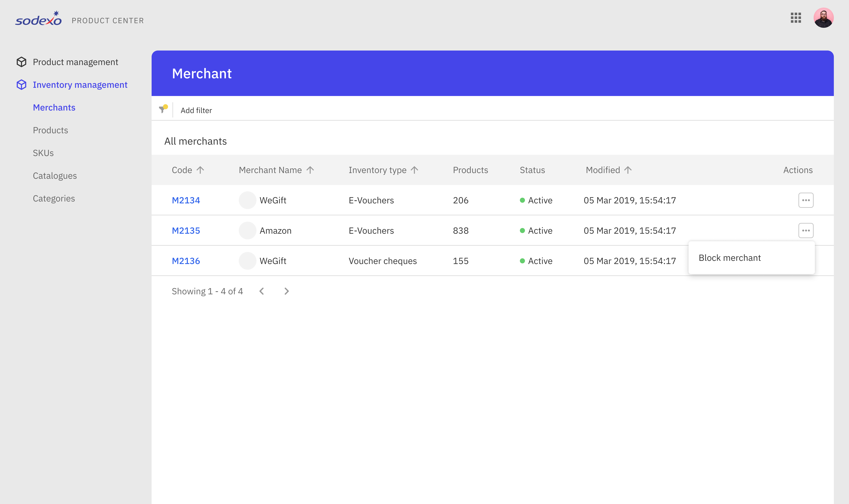Screen dimensions: 849x504
Task: Click the Product management cube icon
Action: 21,62
